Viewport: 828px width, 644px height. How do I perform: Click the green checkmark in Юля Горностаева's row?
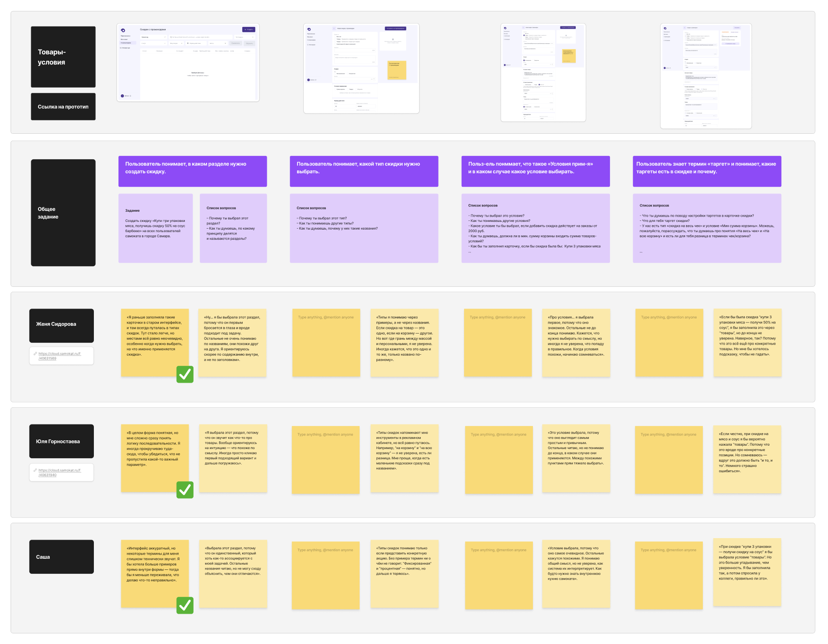point(185,490)
